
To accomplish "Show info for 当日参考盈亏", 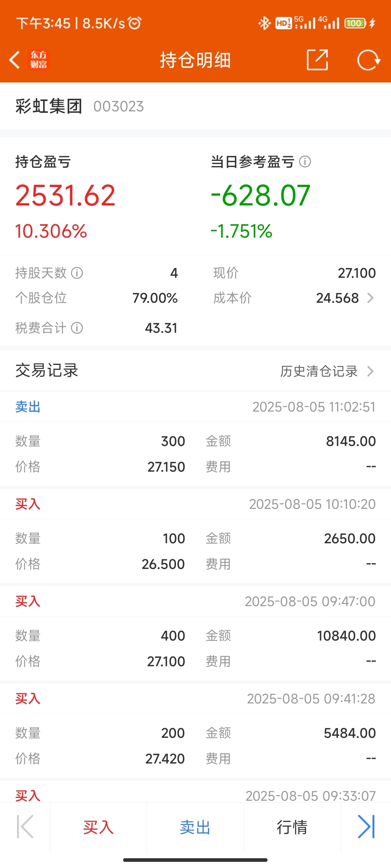I will (305, 162).
